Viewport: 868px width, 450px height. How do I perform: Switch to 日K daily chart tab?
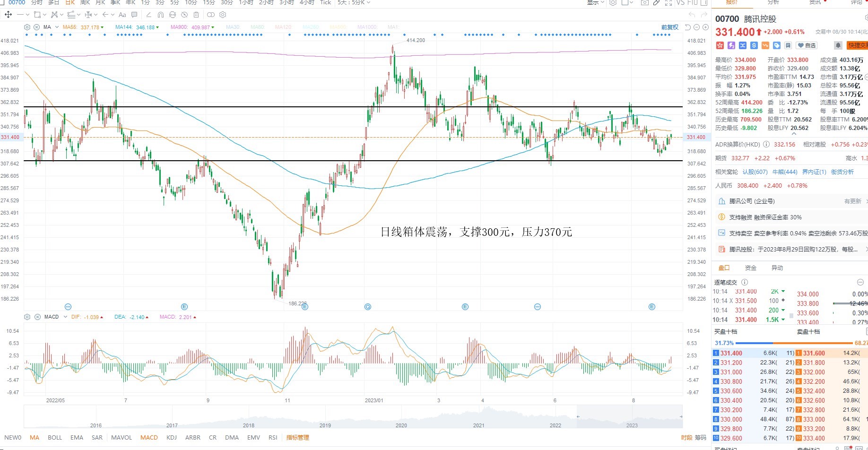pos(70,2)
